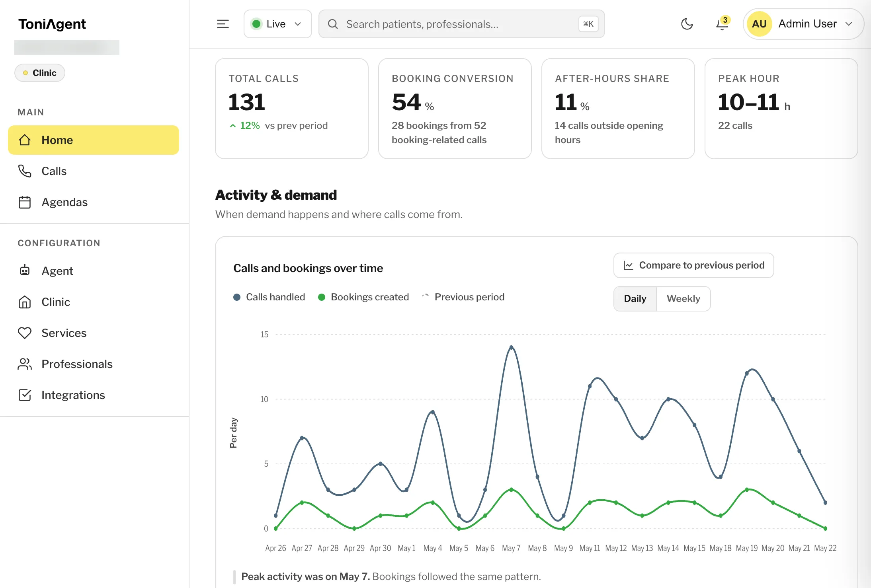Click Compare to previous period button
This screenshot has width=871, height=588.
click(694, 265)
